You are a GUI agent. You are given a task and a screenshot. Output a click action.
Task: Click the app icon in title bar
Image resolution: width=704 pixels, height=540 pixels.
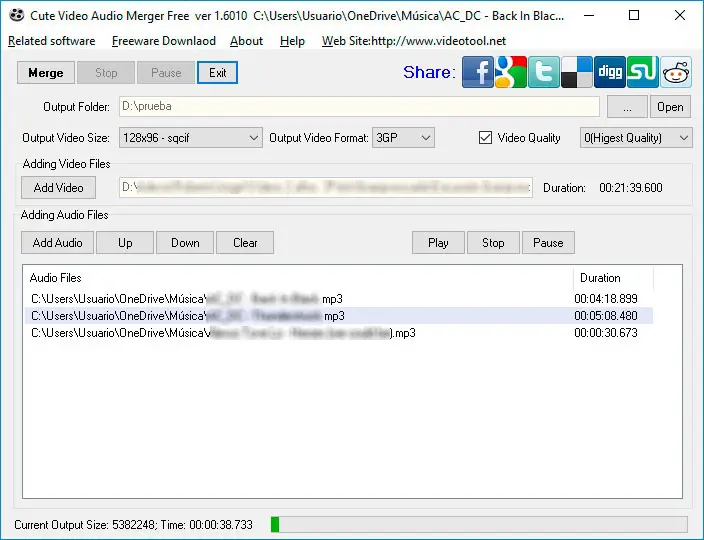17,15
